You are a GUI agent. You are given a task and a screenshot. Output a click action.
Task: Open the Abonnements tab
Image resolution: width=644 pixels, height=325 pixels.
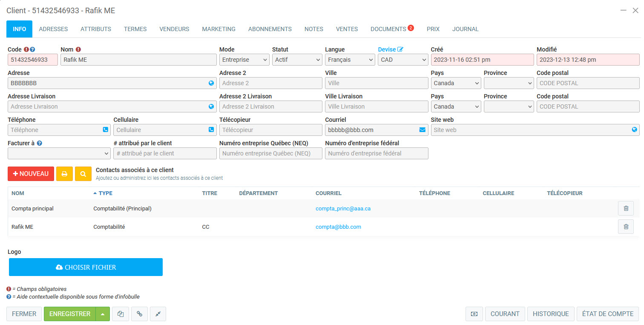click(x=270, y=29)
